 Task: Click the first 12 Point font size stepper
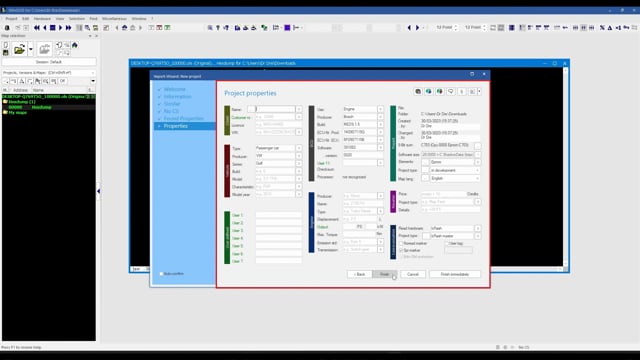(456, 28)
